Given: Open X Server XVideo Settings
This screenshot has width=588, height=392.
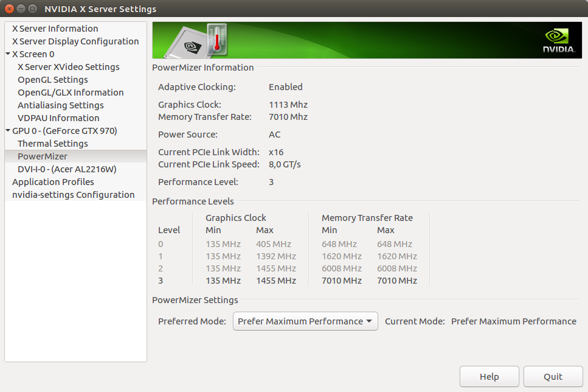Looking at the screenshot, I should [x=67, y=66].
